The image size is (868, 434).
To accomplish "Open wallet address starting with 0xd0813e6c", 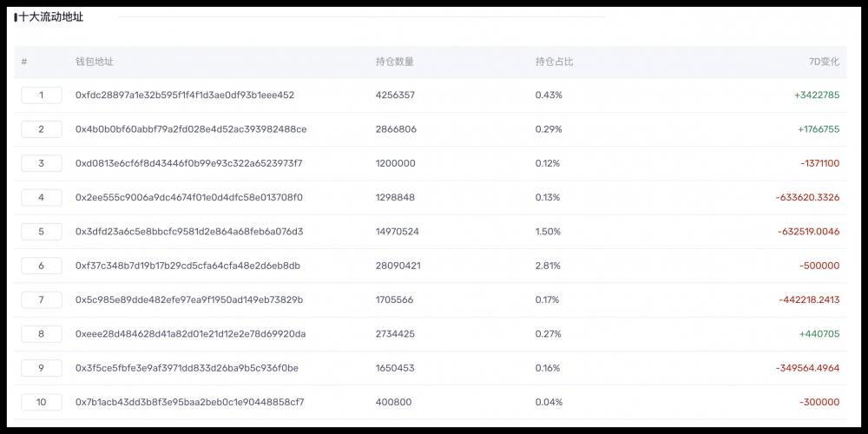I will [x=188, y=163].
